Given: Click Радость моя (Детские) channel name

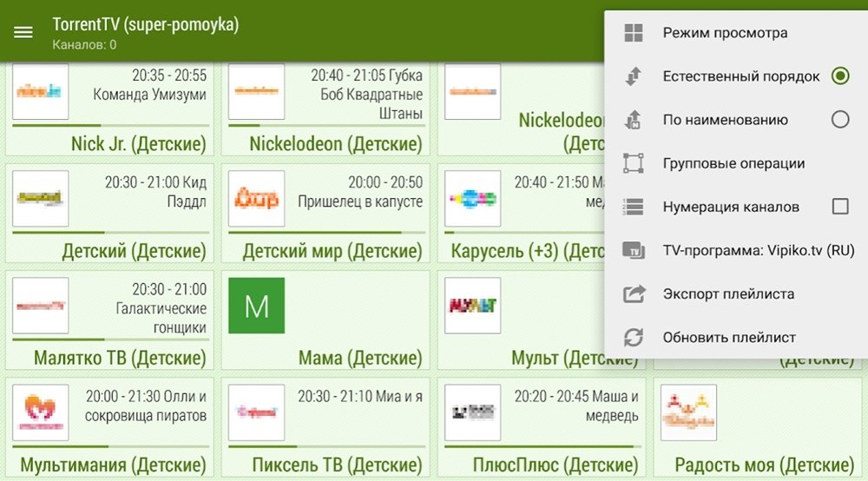Looking at the screenshot, I should (x=765, y=465).
